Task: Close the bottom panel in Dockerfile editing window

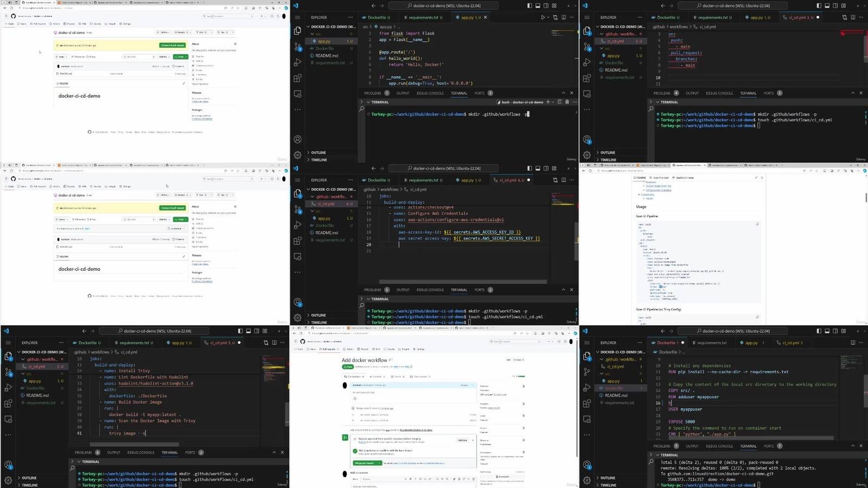Action: coord(861,446)
